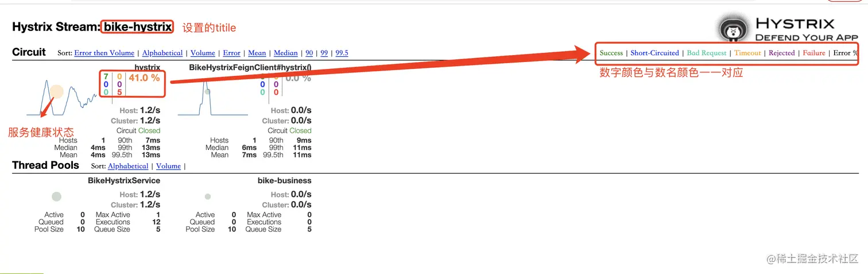Sort Thread Pools by Volume
868x274 pixels.
pyautogui.click(x=168, y=166)
